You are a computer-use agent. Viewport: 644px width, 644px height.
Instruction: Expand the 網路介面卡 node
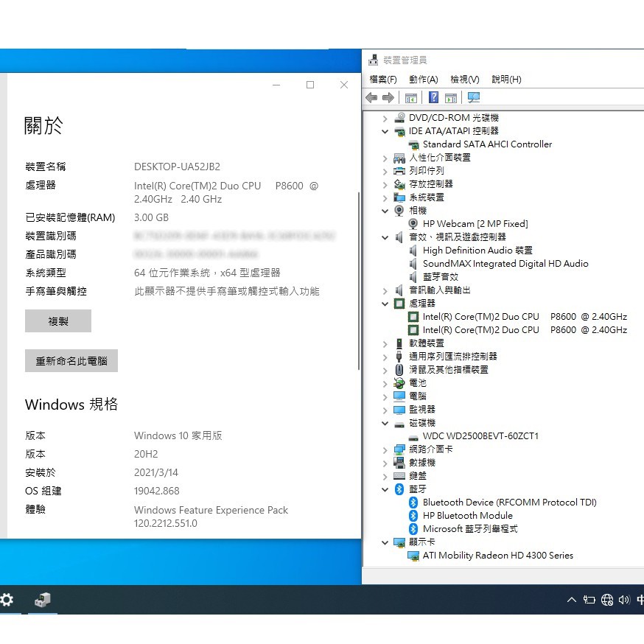tap(385, 449)
